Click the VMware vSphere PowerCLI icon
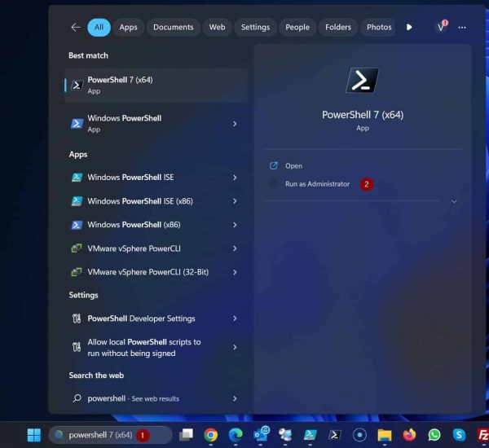The width and height of the screenshot is (489, 448). coord(77,248)
